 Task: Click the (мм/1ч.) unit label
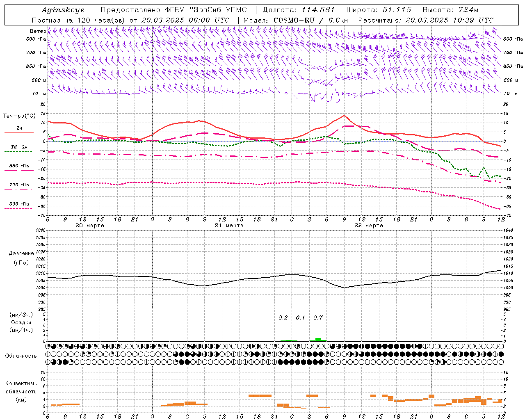click(x=21, y=330)
